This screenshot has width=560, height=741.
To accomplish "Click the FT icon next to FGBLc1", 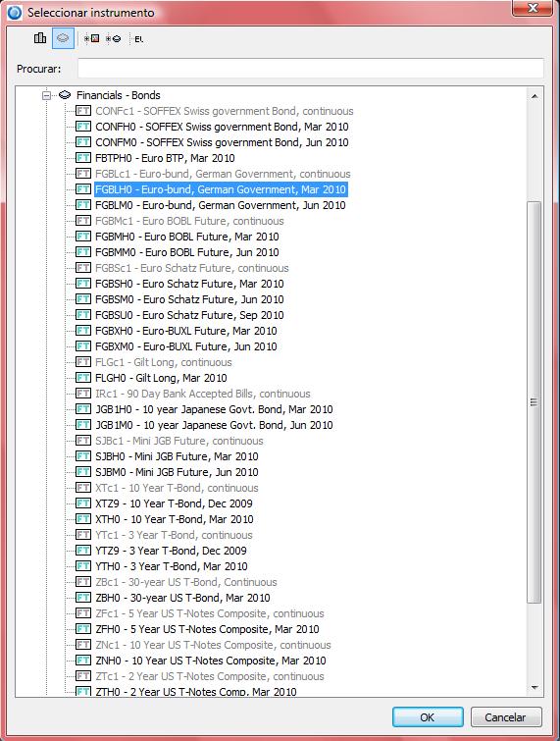I will click(x=83, y=174).
